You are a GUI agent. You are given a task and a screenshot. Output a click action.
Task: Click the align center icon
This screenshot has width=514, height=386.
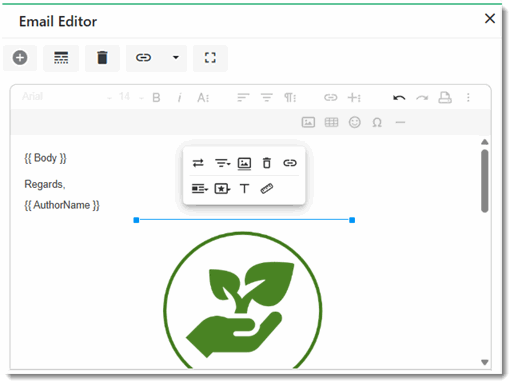pos(267,98)
